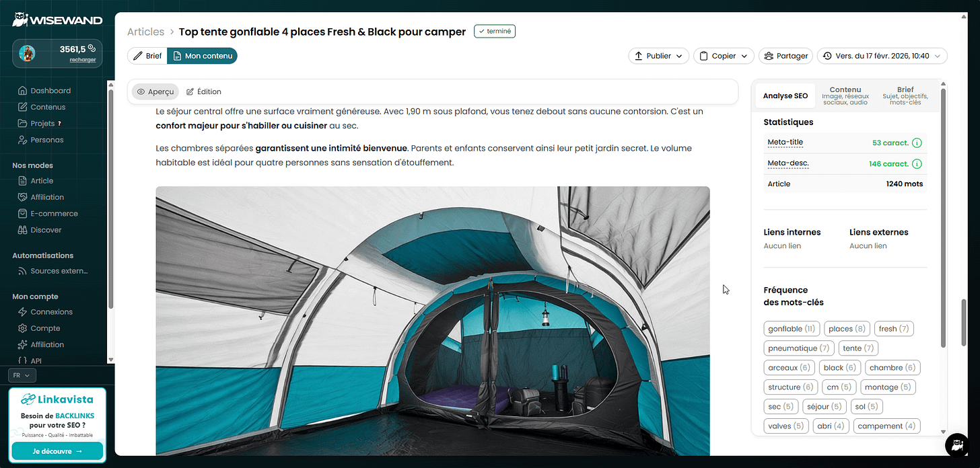The width and height of the screenshot is (980, 468).
Task: Open the Brief view
Action: pos(147,56)
